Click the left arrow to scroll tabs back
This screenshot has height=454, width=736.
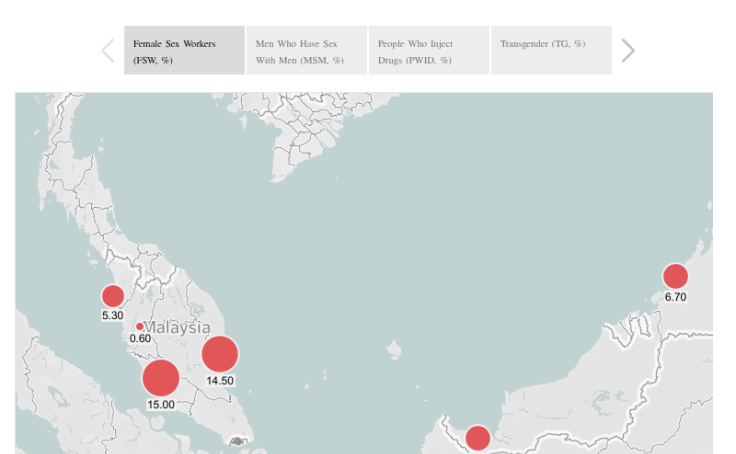(108, 50)
